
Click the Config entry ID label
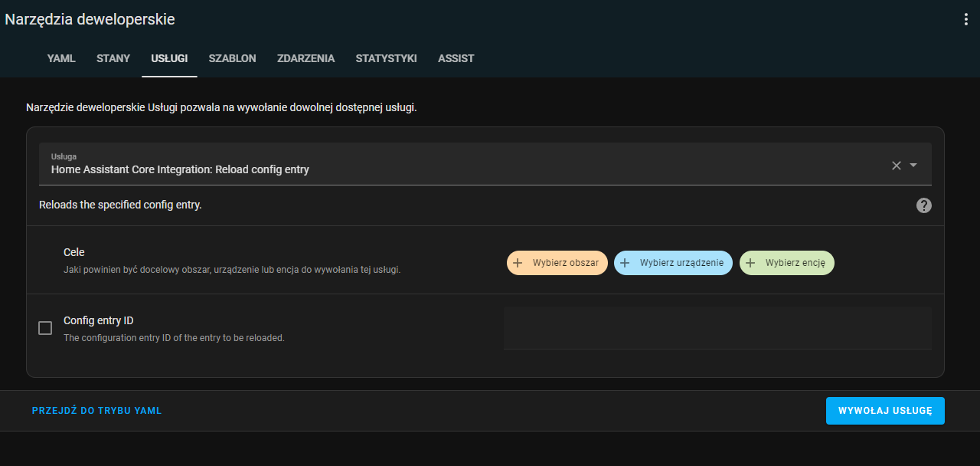tap(99, 321)
